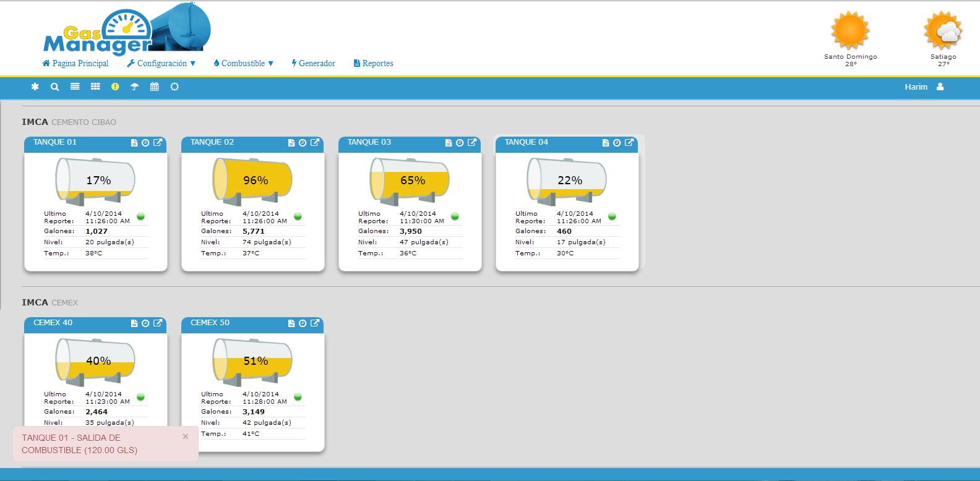Go to Pagina Principal
Screen dimensions: 980x481
(x=75, y=64)
